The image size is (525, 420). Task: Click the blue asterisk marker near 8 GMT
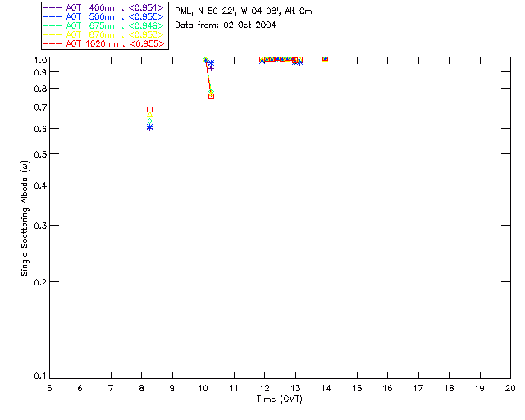[149, 127]
